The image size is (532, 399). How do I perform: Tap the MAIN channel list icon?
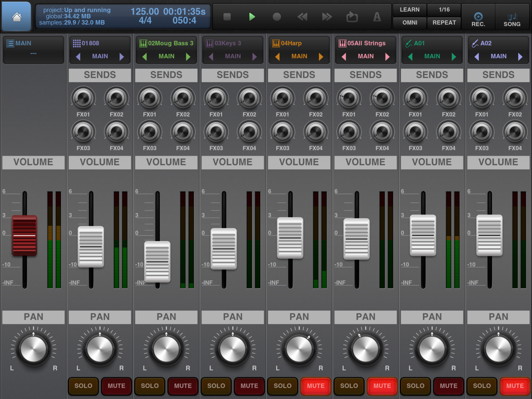10,43
